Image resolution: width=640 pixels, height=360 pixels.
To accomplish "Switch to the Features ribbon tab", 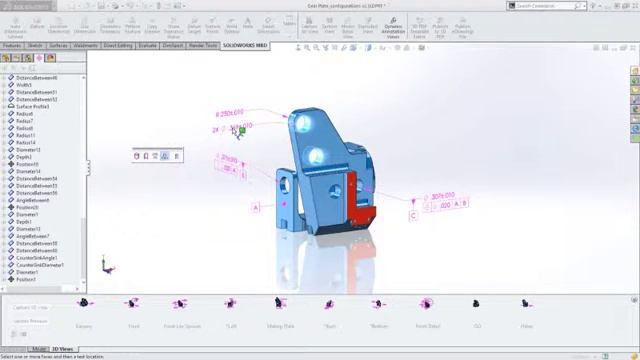I will pyautogui.click(x=12, y=46).
